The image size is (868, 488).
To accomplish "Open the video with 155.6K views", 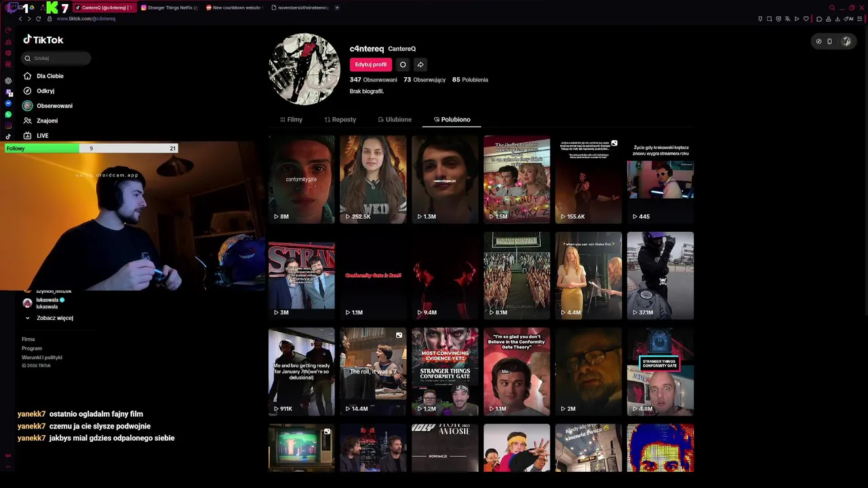I will 589,180.
